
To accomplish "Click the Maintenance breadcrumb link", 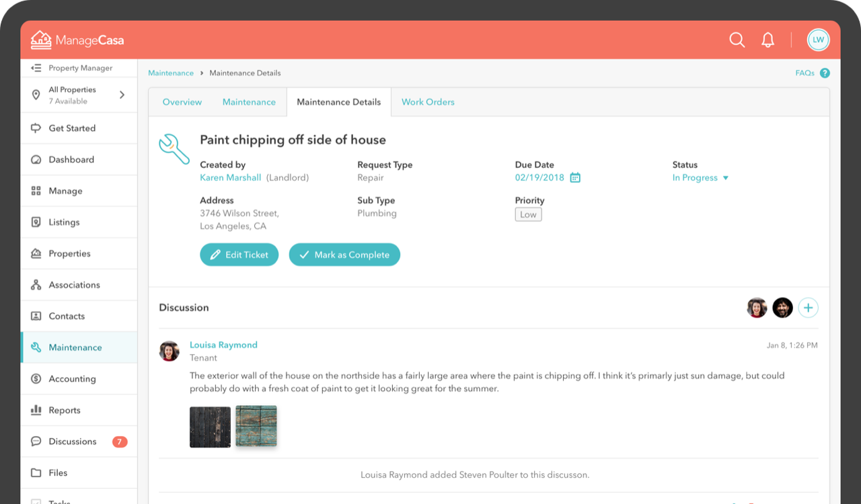I will point(171,73).
